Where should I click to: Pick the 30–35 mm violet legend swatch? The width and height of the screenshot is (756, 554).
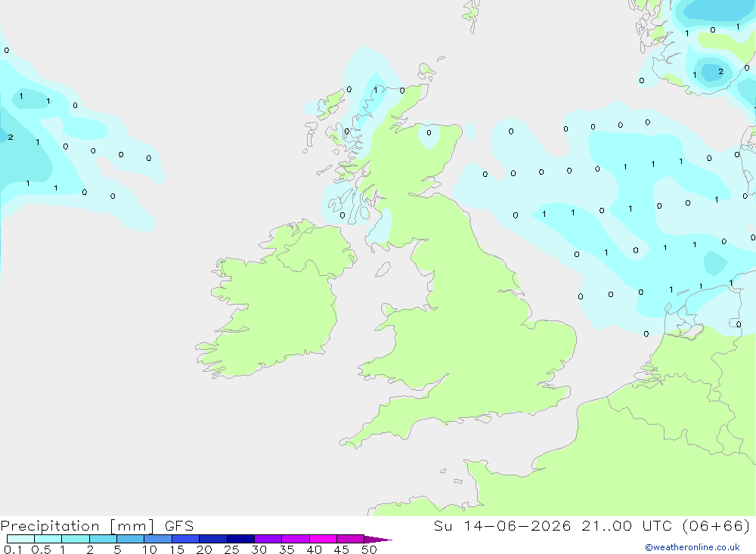point(268,539)
